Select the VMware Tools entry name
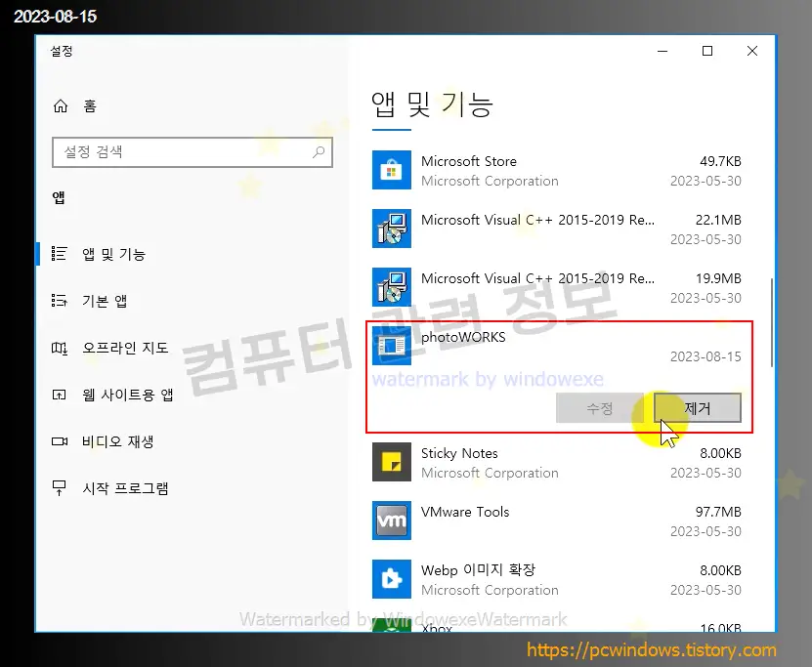 [x=465, y=512]
